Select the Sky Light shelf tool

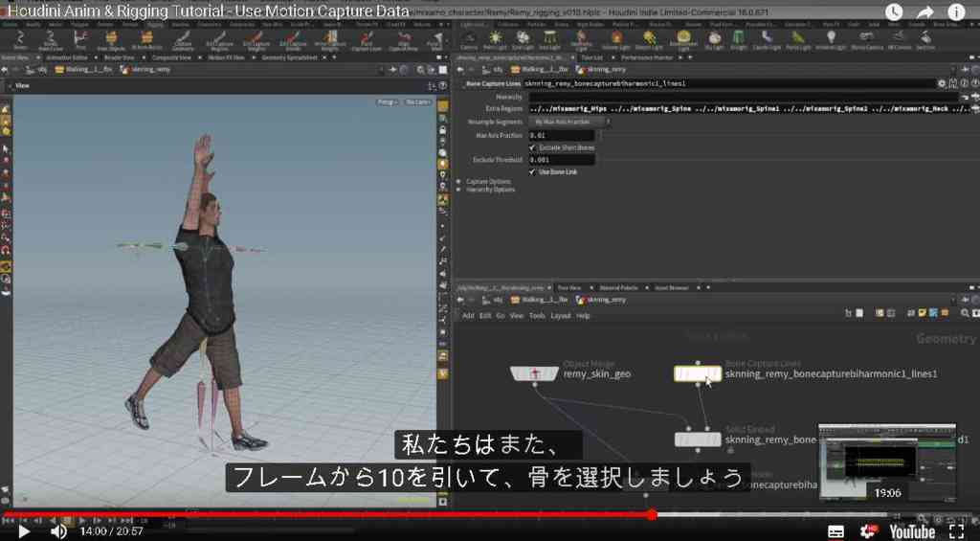[714, 40]
